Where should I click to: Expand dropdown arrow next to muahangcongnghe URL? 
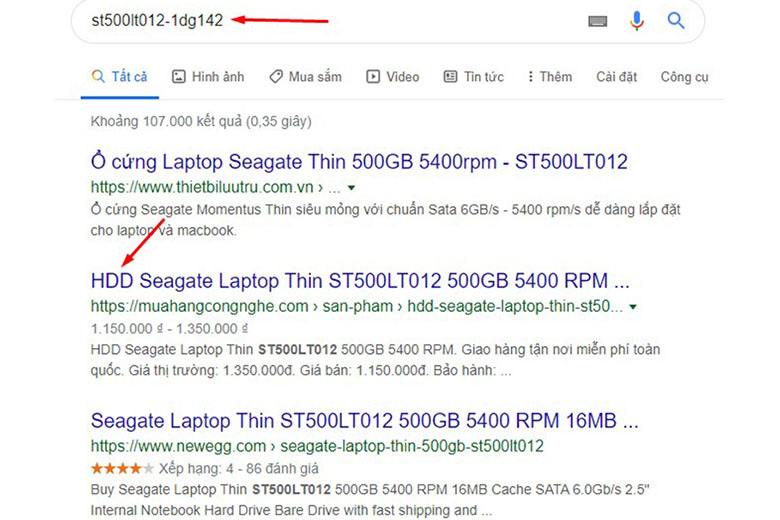[x=633, y=307]
